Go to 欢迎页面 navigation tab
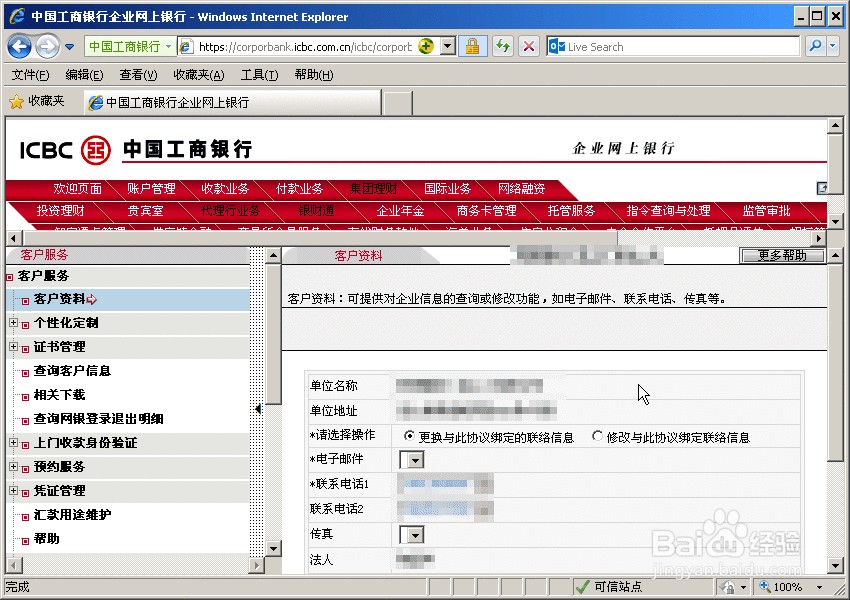850x600 pixels. (x=78, y=189)
